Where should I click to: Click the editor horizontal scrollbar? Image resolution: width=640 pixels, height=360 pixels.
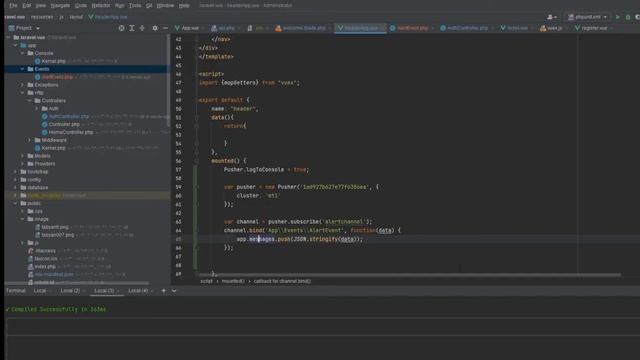tap(410, 275)
